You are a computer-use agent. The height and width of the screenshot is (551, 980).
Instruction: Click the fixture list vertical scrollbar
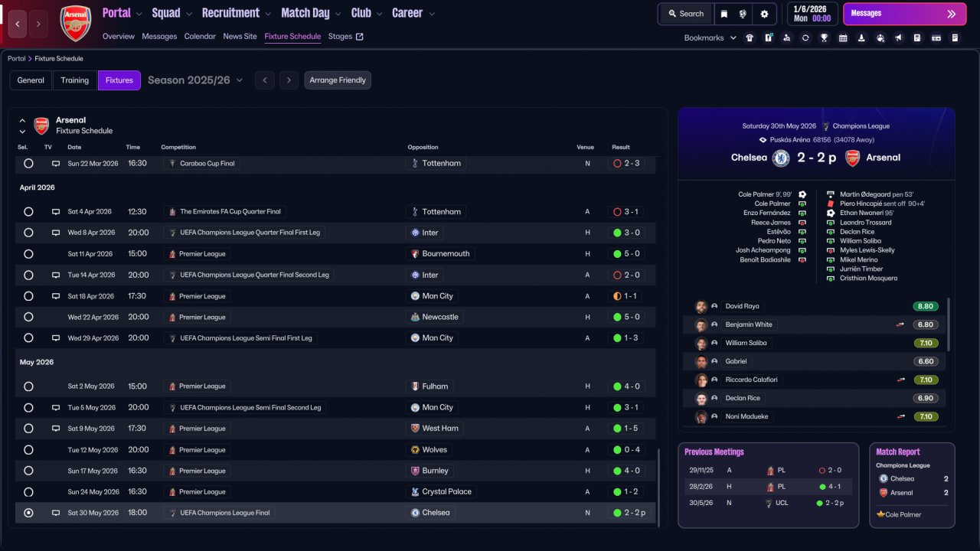[x=657, y=487]
